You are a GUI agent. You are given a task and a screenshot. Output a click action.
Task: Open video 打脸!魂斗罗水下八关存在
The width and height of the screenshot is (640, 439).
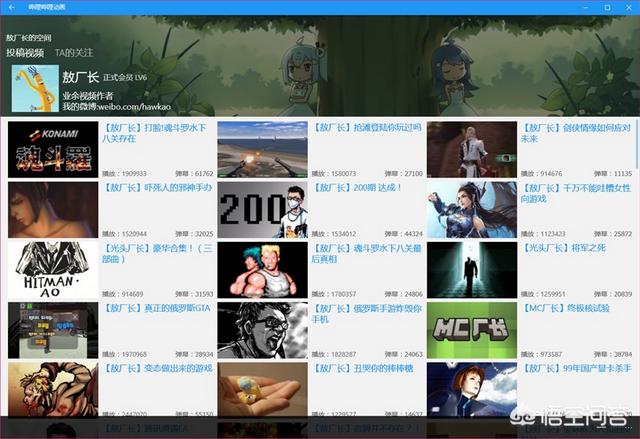point(154,133)
